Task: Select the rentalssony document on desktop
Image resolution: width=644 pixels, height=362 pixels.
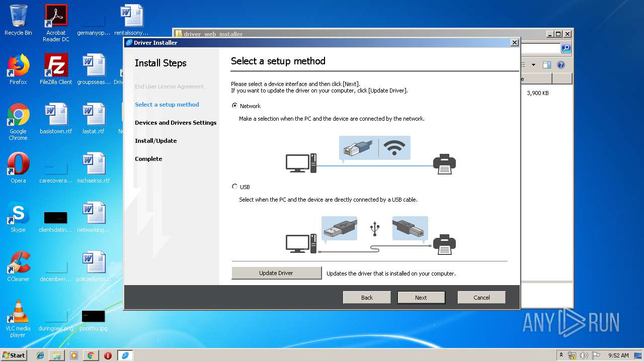Action: pos(131,20)
